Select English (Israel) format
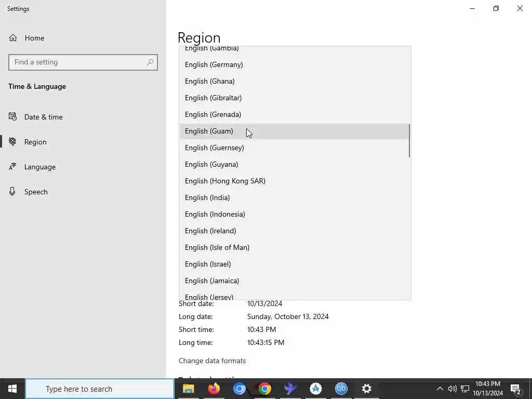The image size is (532, 399). [x=295, y=264]
